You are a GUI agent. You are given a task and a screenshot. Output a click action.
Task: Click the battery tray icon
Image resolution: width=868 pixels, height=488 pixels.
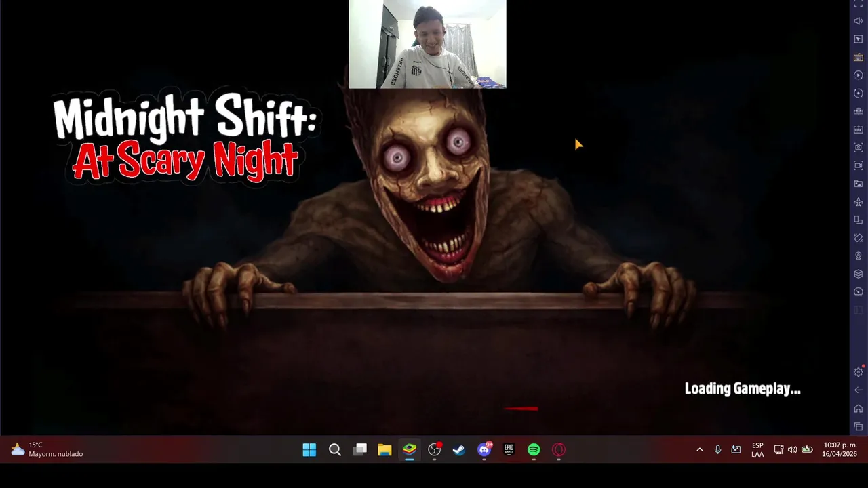click(807, 450)
